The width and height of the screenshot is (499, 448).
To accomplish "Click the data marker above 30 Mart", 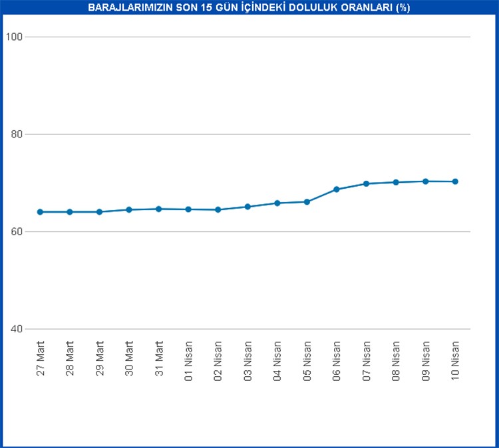I will [x=129, y=209].
